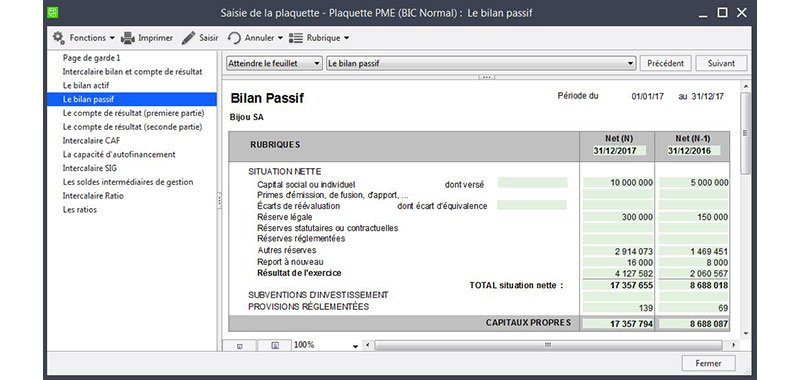Open the 100% zoom dropdown

[x=356, y=346]
